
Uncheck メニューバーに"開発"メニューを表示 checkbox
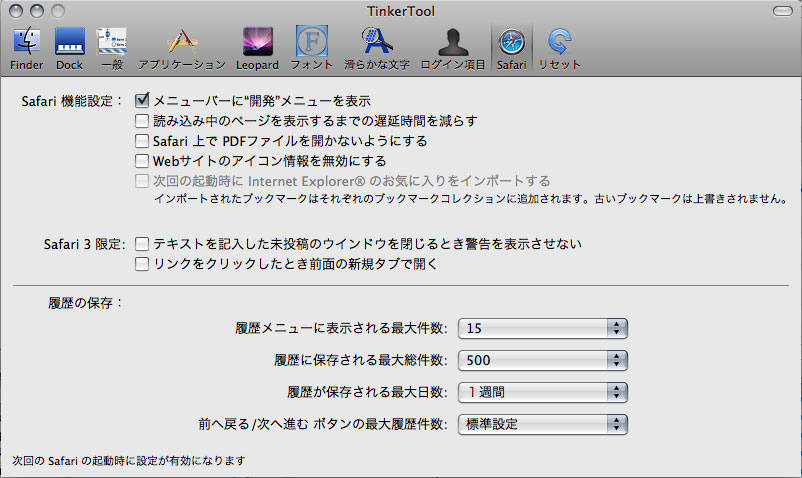coord(142,100)
